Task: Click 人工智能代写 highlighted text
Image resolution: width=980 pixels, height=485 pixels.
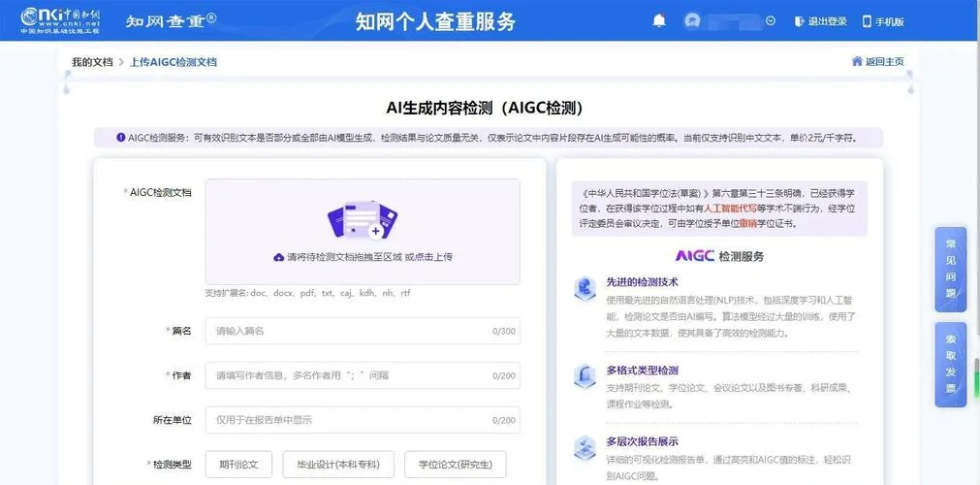Action: 730,208
